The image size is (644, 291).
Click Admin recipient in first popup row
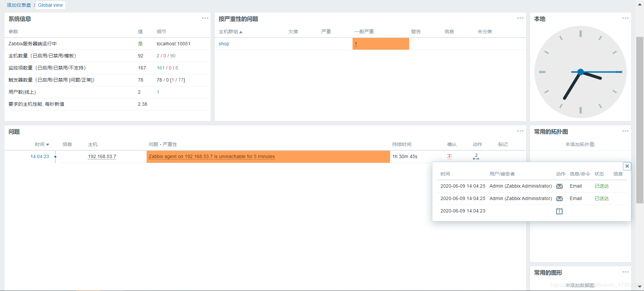click(521, 186)
